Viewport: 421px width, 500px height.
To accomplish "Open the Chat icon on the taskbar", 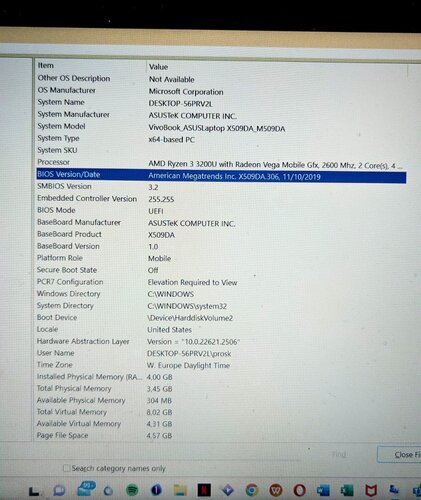I will 59,490.
